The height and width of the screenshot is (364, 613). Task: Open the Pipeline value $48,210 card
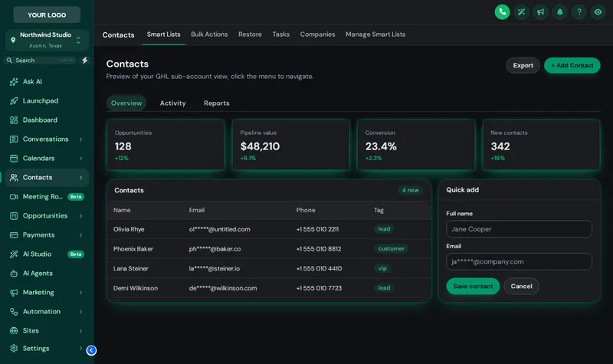pyautogui.click(x=291, y=145)
